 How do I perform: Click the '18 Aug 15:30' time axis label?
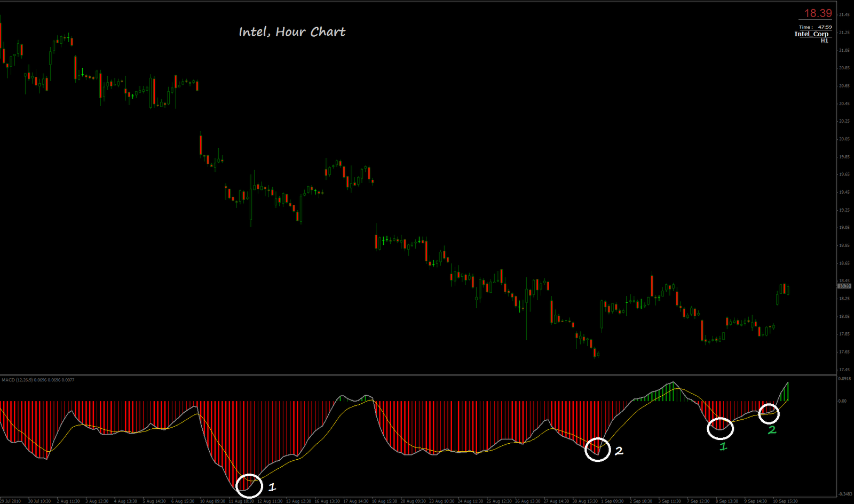coord(384,501)
